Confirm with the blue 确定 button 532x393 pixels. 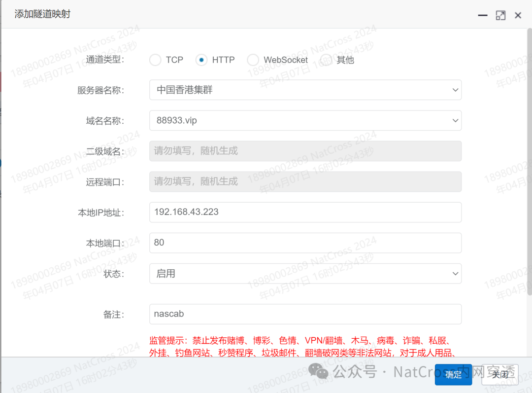tap(453, 375)
